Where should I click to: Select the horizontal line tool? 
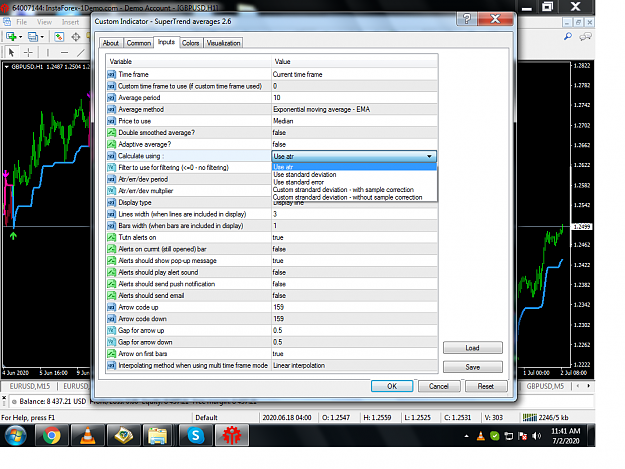tap(65, 52)
